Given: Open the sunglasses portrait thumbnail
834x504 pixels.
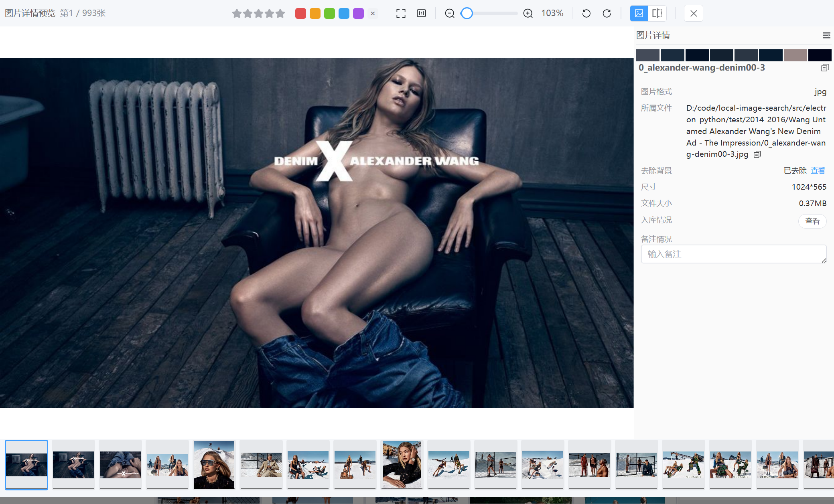Looking at the screenshot, I should (214, 465).
